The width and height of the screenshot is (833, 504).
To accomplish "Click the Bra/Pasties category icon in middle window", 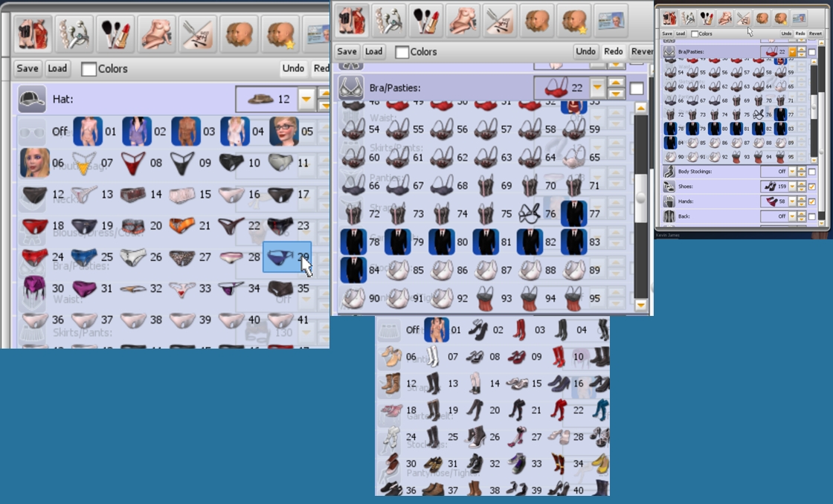I will pyautogui.click(x=351, y=88).
